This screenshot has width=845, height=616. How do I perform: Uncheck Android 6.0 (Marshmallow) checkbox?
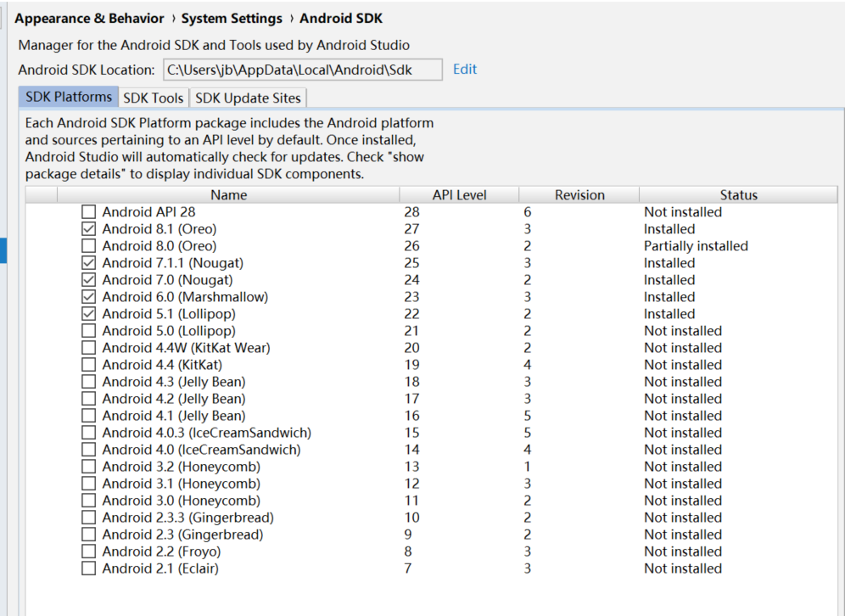[x=89, y=297]
